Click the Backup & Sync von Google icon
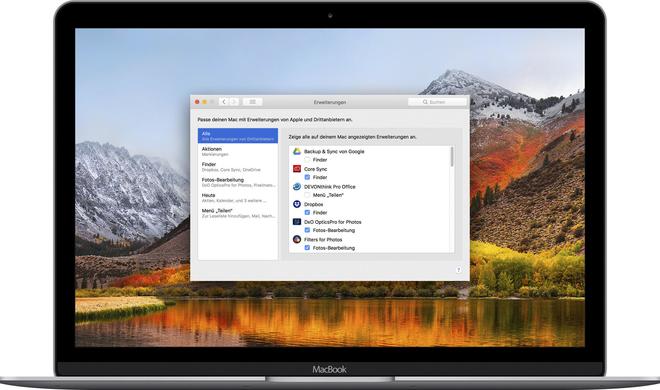Screen dimensions: 660x390 pyautogui.click(x=297, y=151)
